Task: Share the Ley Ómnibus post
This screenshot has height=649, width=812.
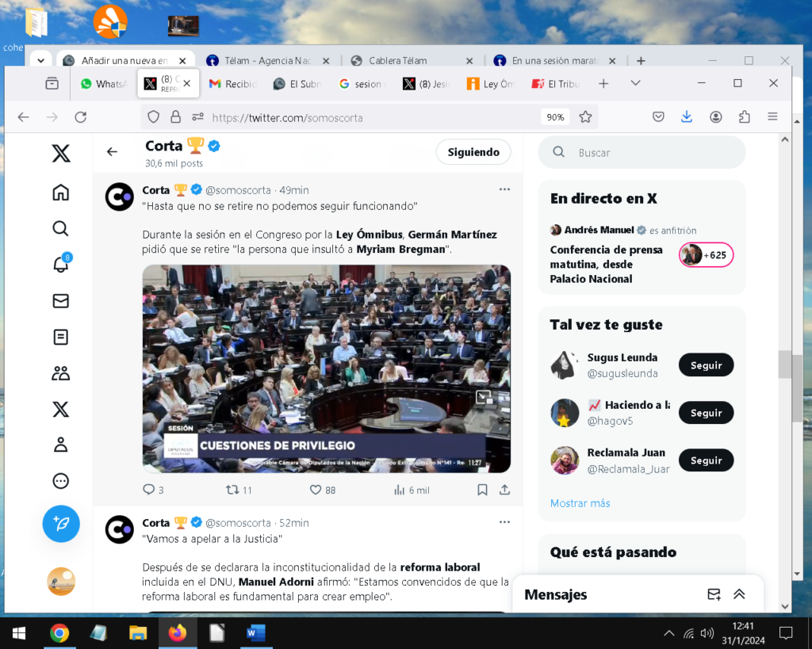Action: click(x=504, y=490)
